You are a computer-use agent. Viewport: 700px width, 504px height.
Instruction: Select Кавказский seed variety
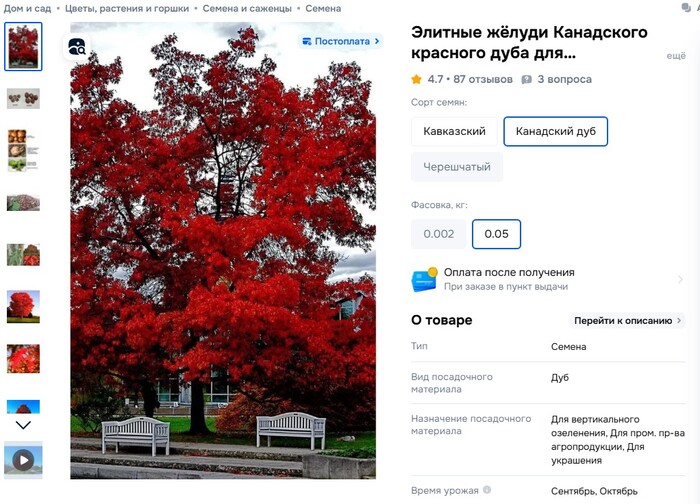coord(454,131)
